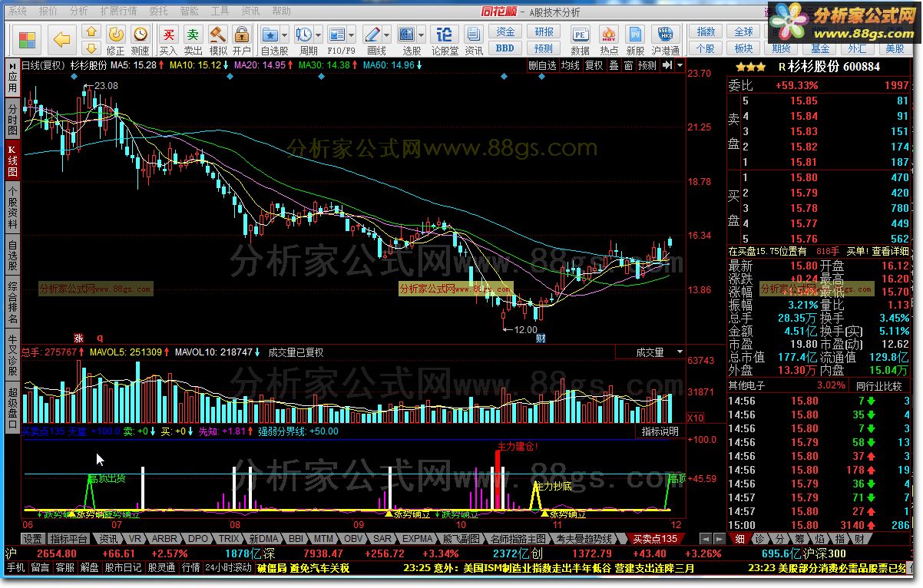Toggle 预测 in the chart header
Viewport: 923px width, 588px height.
point(647,65)
